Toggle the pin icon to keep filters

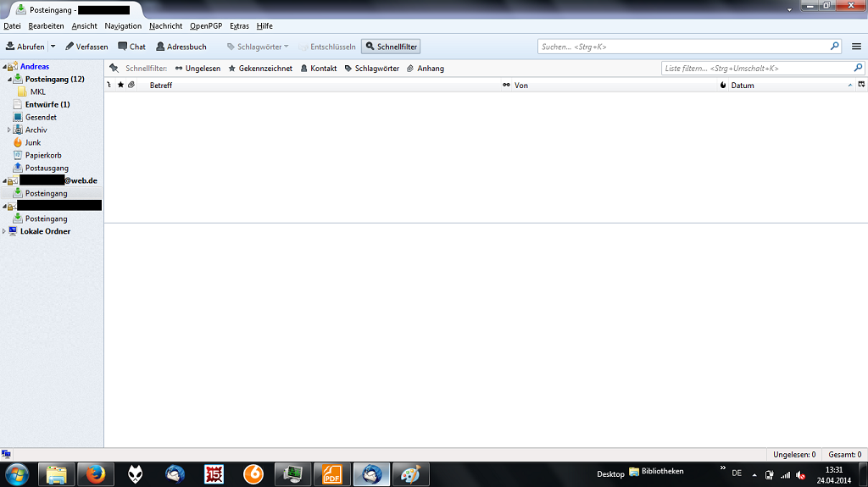(114, 68)
